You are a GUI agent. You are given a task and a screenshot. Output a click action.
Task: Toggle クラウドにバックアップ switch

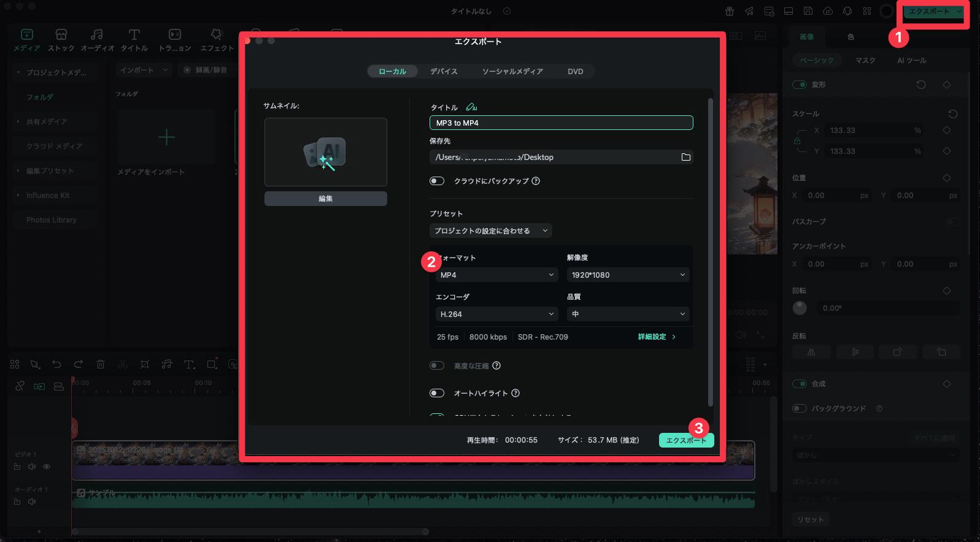tap(437, 181)
